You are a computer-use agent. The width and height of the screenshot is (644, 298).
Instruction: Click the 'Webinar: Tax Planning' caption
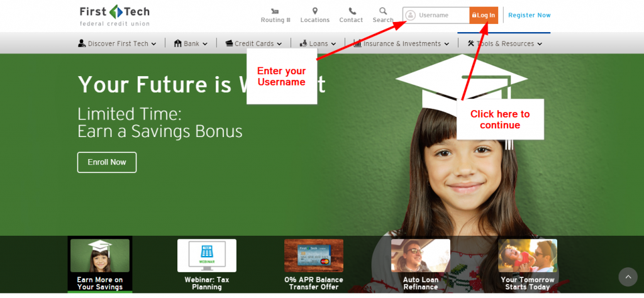[x=207, y=283]
